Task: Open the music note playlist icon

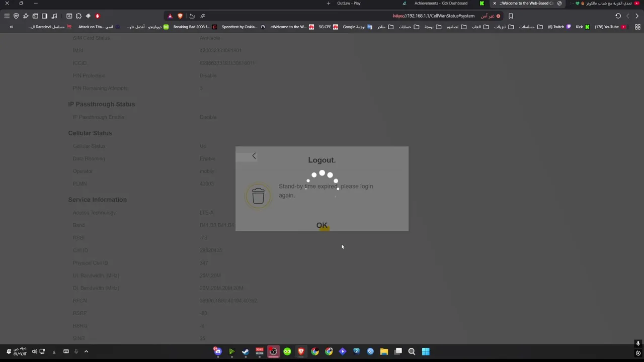Action: (54, 16)
